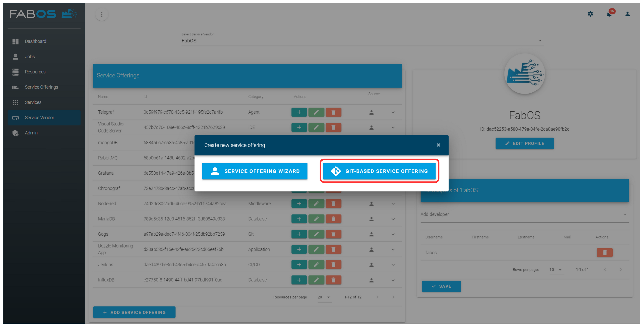Switch to Service Offerings in the sidebar
The image size is (644, 327).
(x=41, y=87)
